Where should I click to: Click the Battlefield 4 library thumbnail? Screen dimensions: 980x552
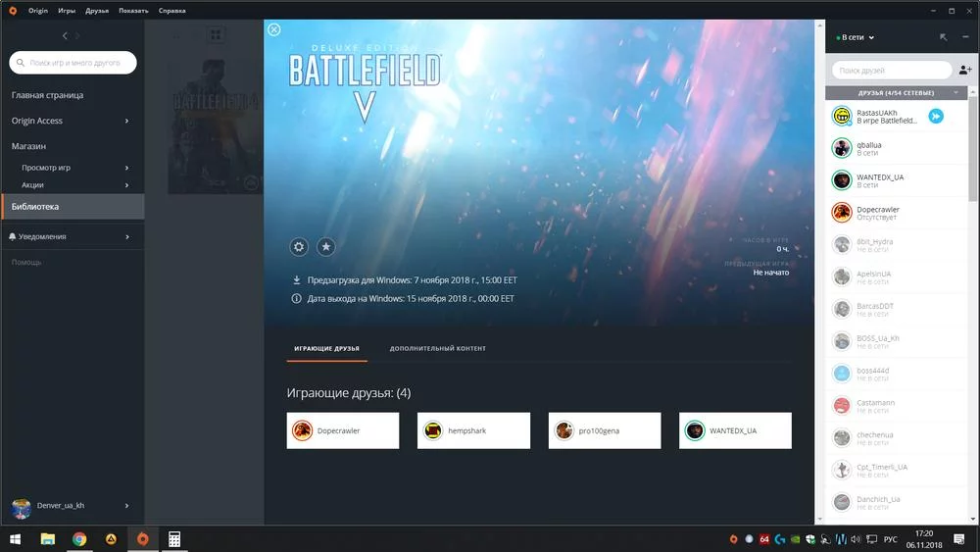[215, 125]
